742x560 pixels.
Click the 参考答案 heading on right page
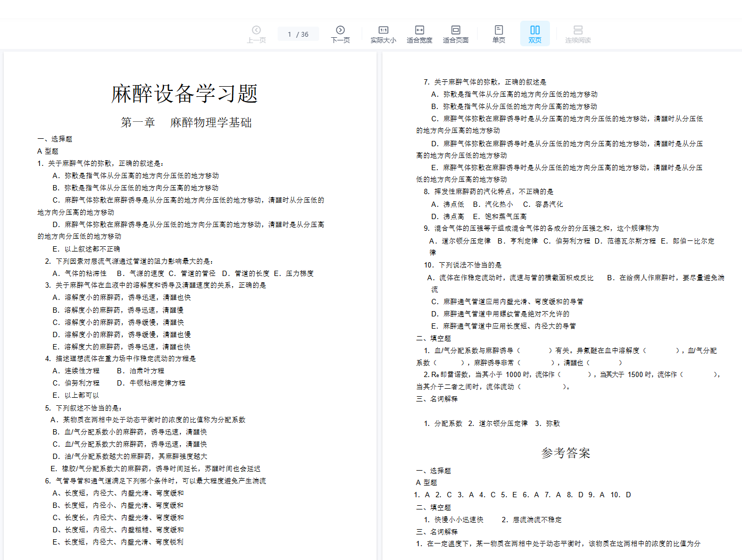[x=565, y=453]
